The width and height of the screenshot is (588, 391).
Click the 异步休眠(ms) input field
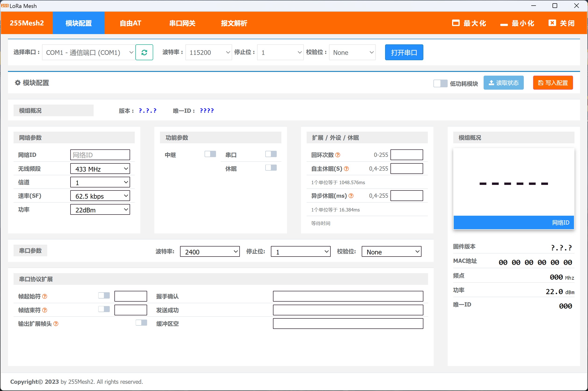pyautogui.click(x=407, y=196)
